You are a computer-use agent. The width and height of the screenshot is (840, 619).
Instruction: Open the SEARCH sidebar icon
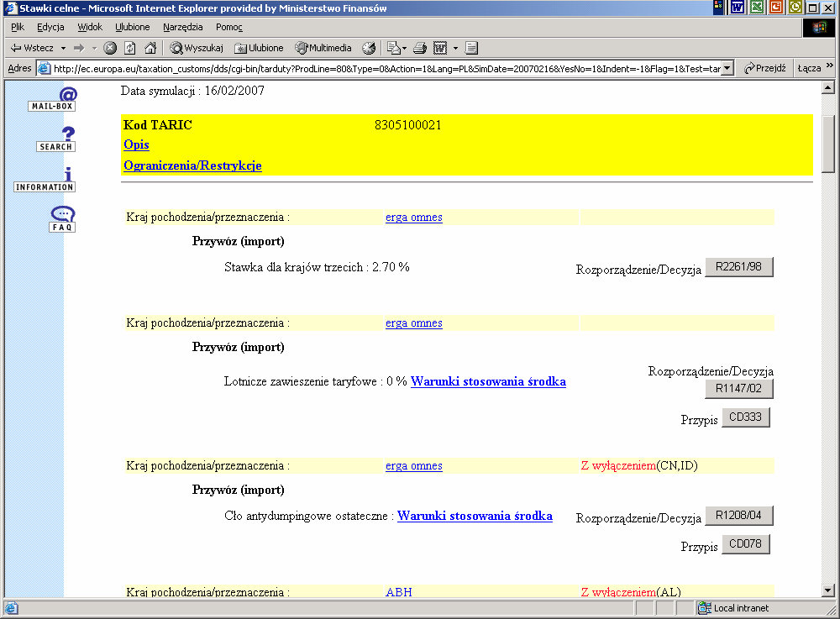tap(55, 139)
